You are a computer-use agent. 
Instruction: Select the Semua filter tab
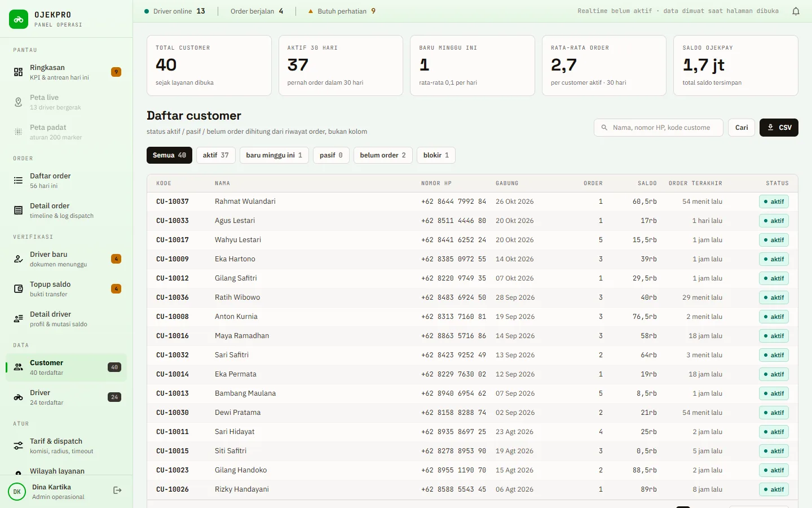point(169,155)
